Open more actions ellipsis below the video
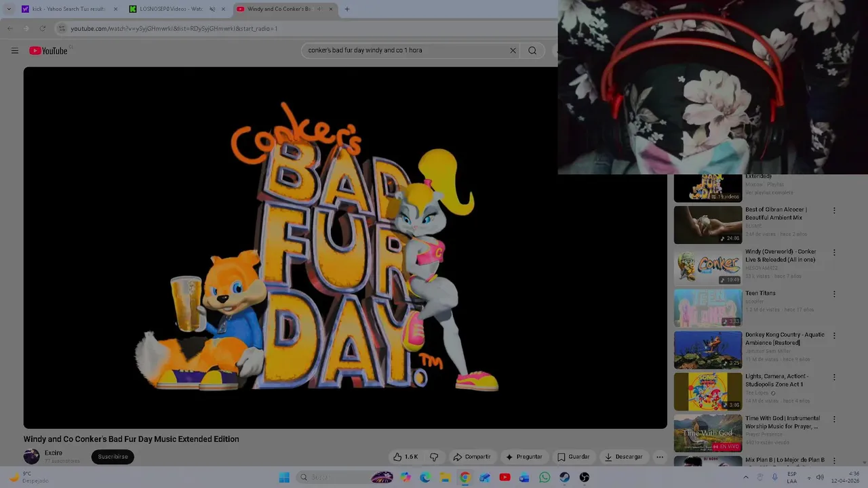Image resolution: width=868 pixels, height=488 pixels. pos(660,457)
